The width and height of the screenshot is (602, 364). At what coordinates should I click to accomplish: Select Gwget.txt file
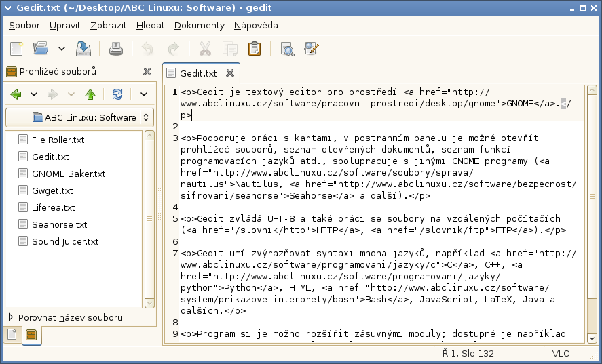[52, 190]
